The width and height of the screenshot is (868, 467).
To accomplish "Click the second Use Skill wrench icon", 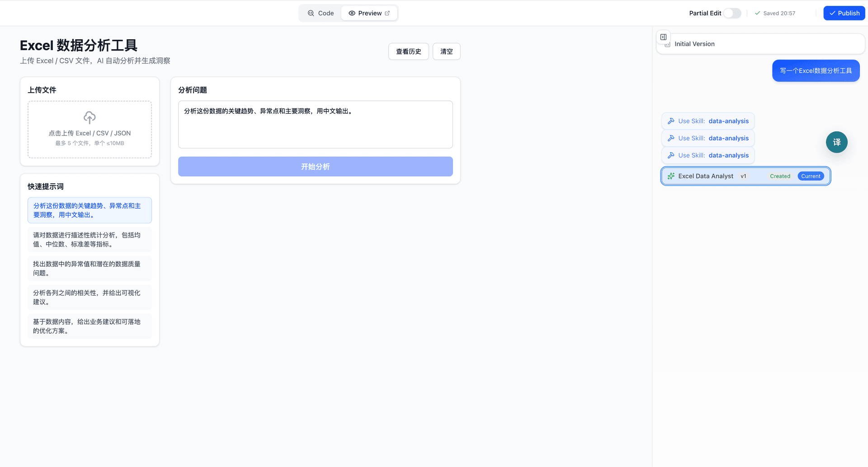I will coord(671,138).
